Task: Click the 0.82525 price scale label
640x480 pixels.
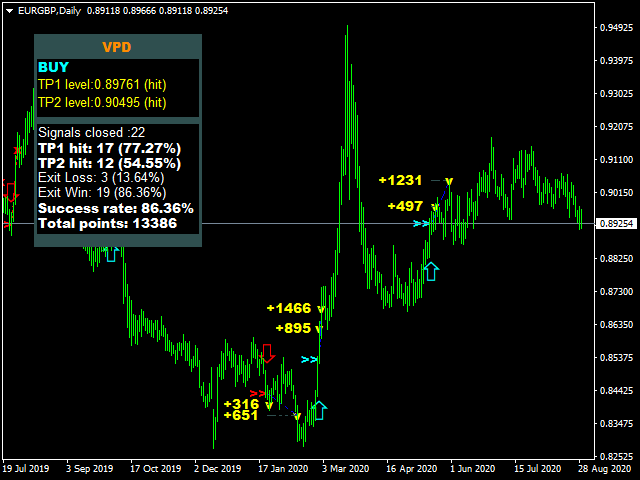Action: coord(616,456)
